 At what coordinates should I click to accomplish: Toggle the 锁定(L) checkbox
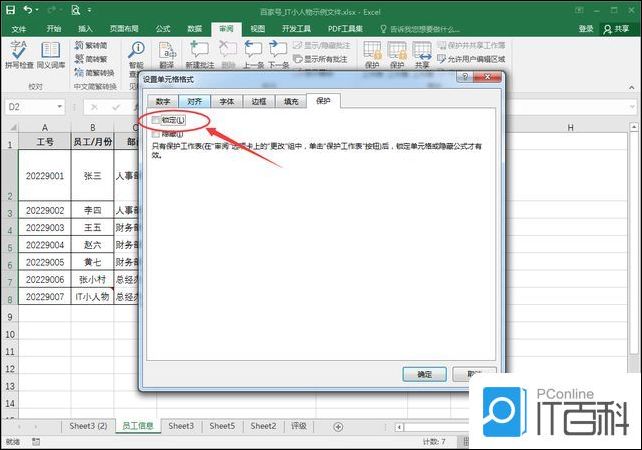coord(156,120)
